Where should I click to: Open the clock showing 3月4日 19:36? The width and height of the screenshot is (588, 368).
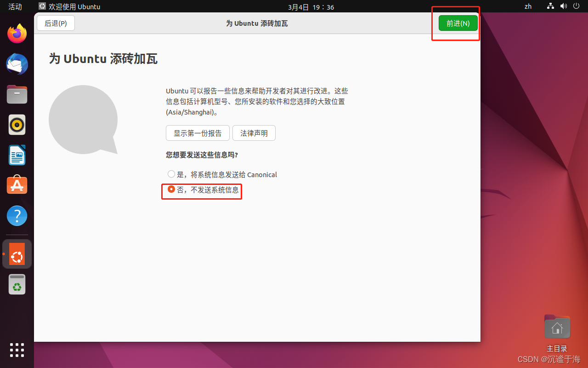(x=311, y=7)
